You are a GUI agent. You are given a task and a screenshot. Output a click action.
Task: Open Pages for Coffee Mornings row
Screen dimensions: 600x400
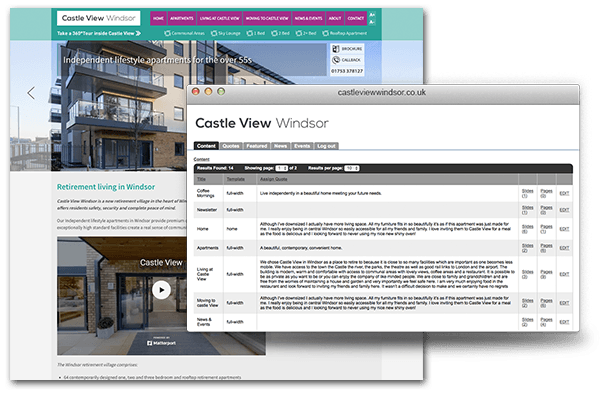pyautogui.click(x=546, y=193)
